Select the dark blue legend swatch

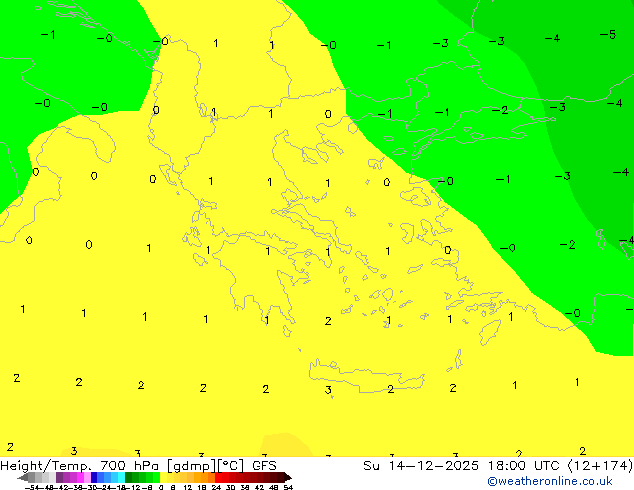(x=94, y=477)
